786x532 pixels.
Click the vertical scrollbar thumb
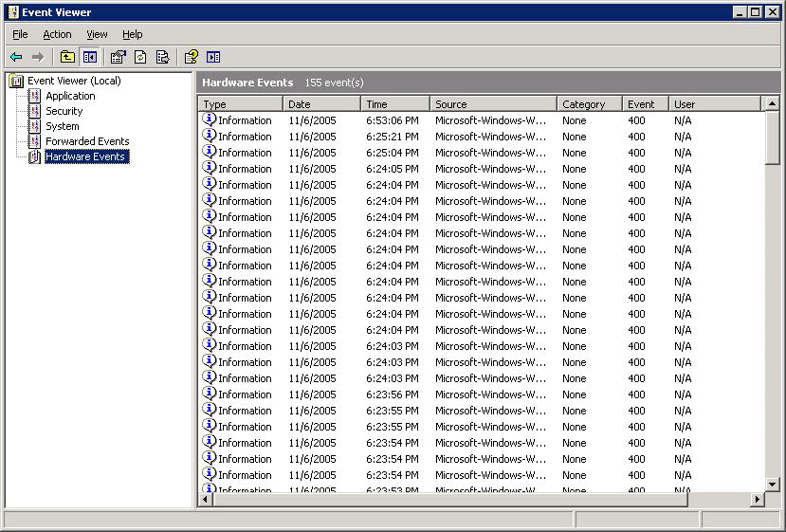[773, 138]
